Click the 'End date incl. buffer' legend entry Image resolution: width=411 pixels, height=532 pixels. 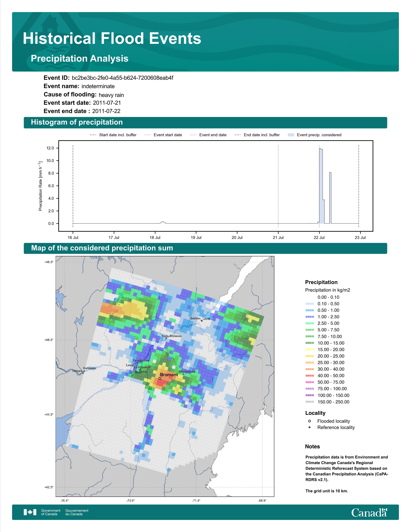point(257,135)
